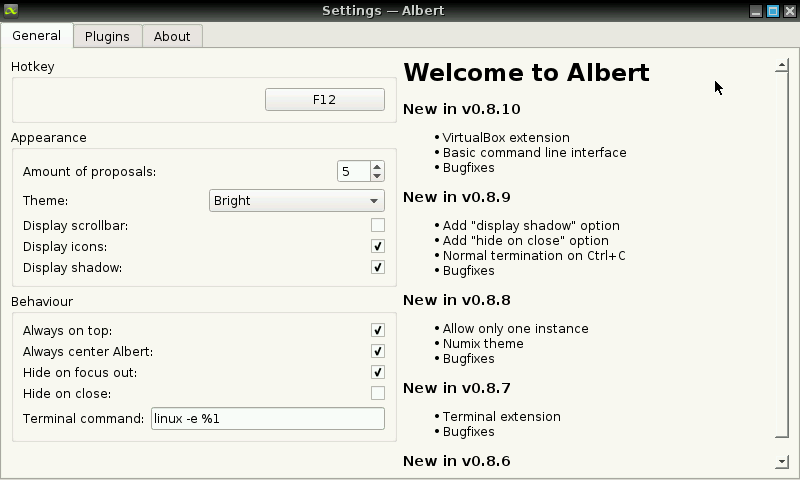Toggle the Always center Albert checkbox

tap(378, 351)
